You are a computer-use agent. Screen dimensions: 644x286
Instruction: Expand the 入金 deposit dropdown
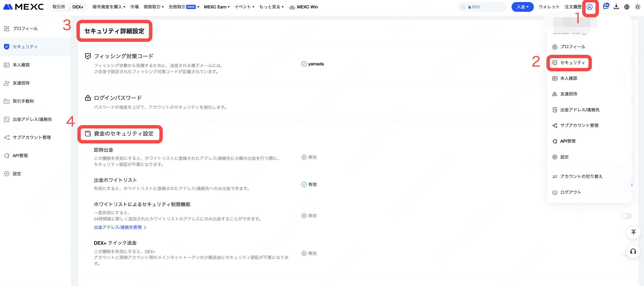point(522,7)
